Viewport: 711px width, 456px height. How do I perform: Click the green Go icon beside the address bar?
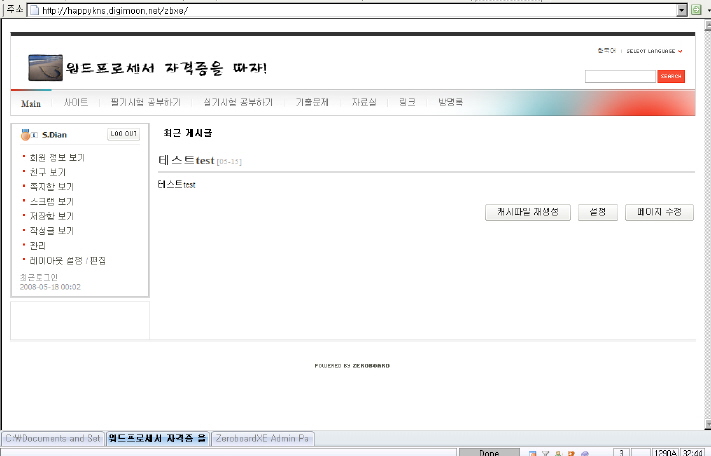pyautogui.click(x=696, y=9)
